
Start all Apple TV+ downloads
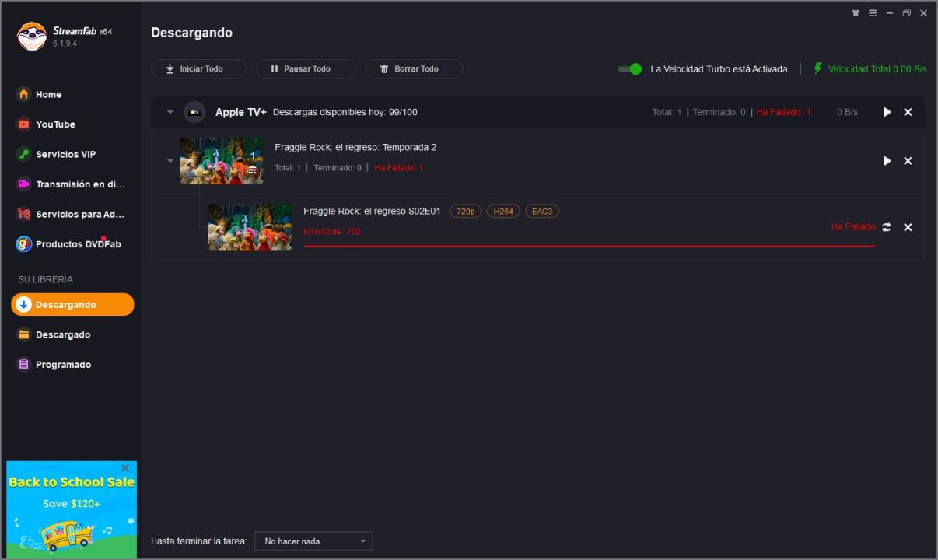[887, 112]
